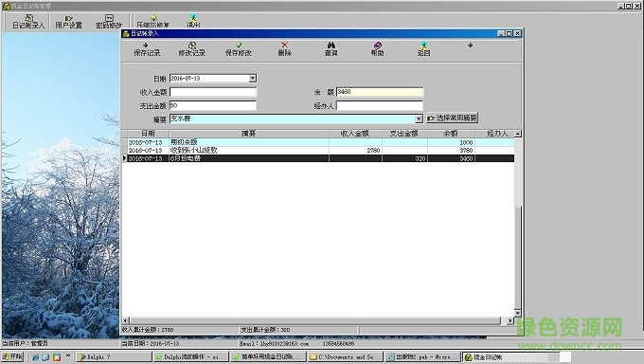Open the Windows 开始 start button
Viewport: 644px width, 364px height.
click(x=12, y=356)
